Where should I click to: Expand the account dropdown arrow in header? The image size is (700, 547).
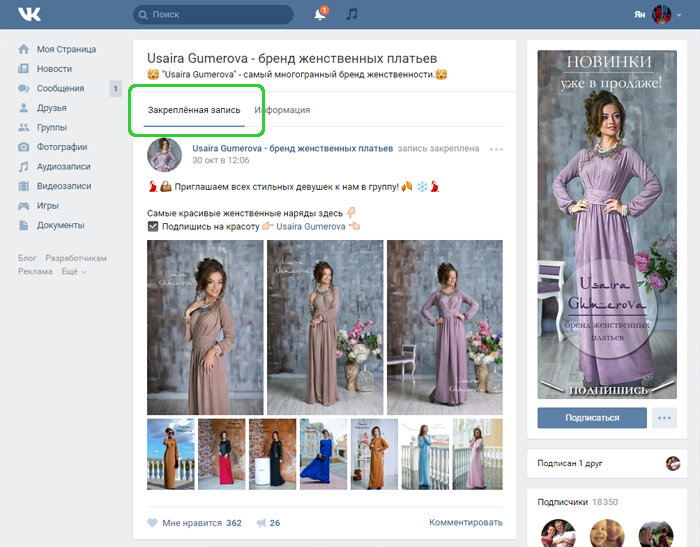679,15
